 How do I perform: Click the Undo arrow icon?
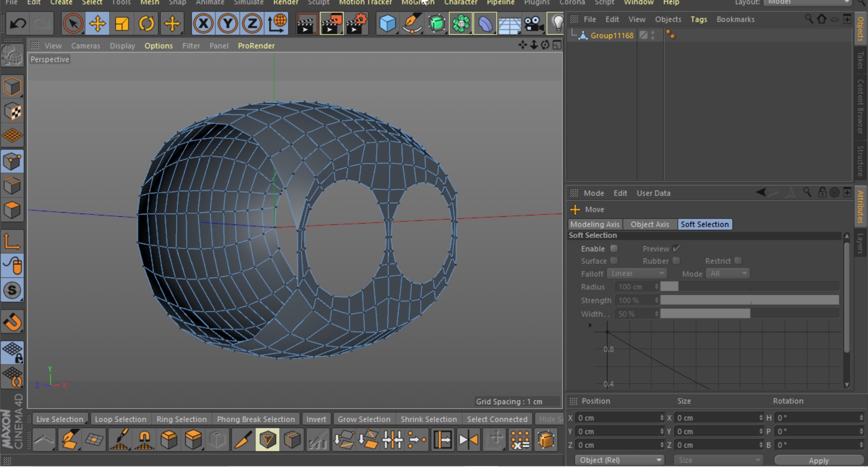point(18,23)
